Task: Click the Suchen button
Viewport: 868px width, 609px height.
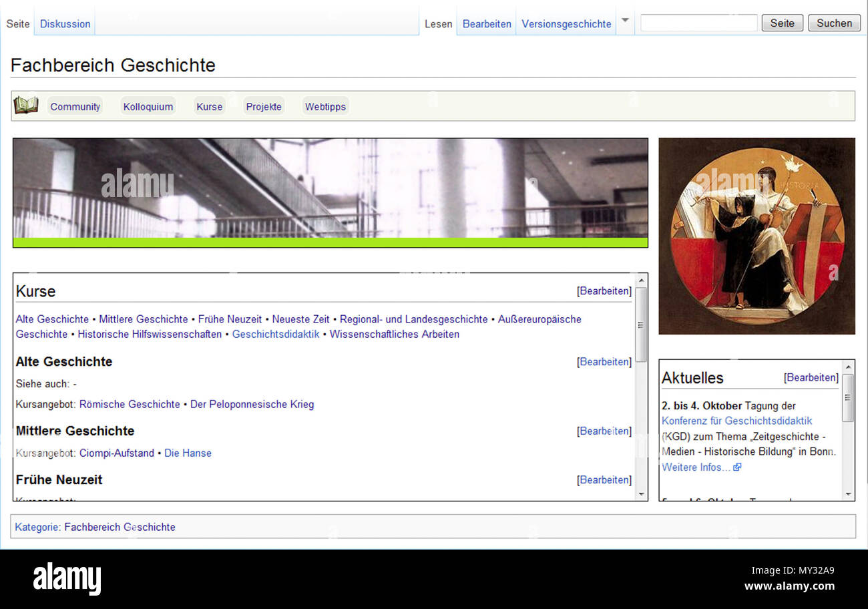Action: (834, 23)
